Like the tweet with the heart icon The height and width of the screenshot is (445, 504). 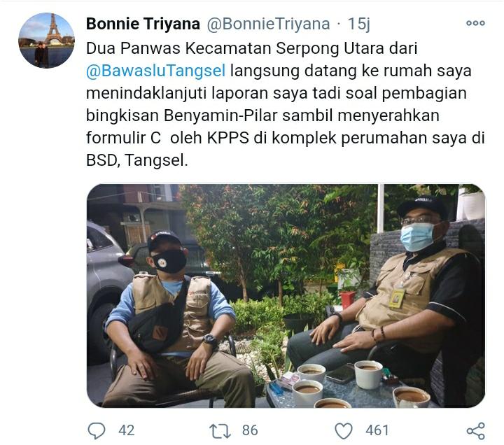tap(343, 431)
